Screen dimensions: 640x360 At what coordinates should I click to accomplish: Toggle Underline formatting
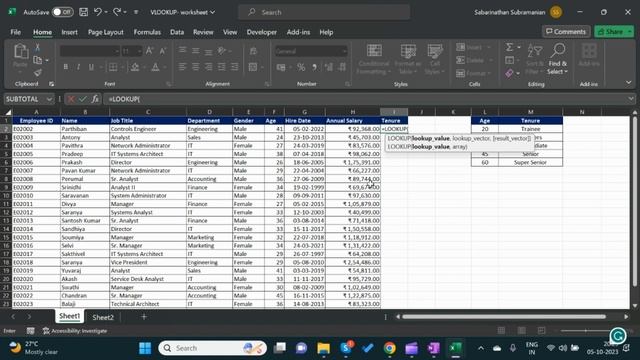tap(91, 67)
